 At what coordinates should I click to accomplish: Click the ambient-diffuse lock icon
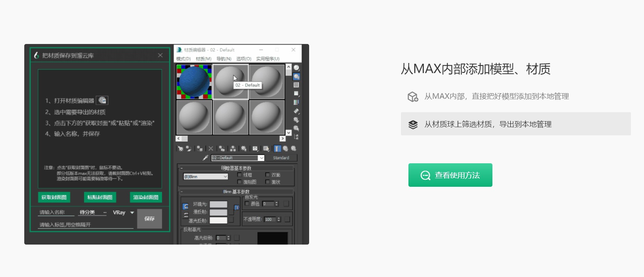[237, 207]
